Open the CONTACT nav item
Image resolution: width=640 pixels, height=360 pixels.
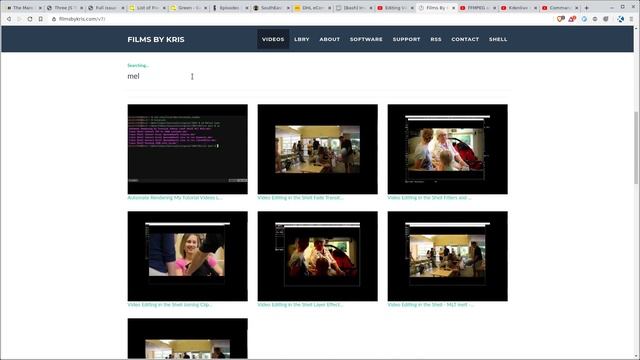point(465,39)
